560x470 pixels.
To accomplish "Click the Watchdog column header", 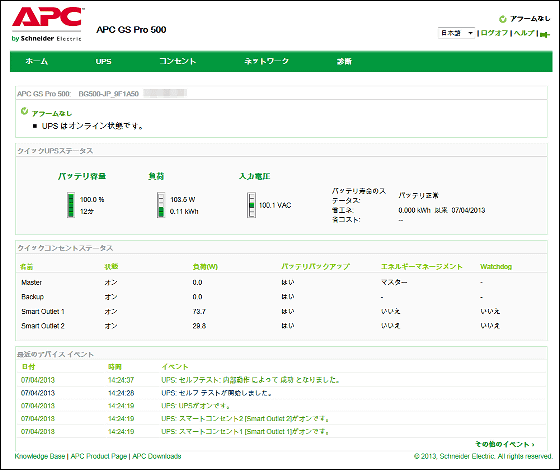I will pyautogui.click(x=496, y=267).
